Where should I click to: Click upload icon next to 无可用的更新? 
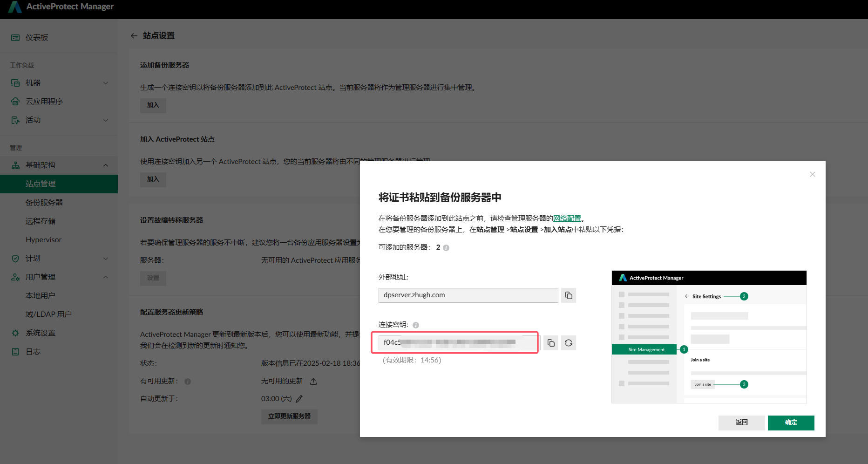tap(313, 381)
